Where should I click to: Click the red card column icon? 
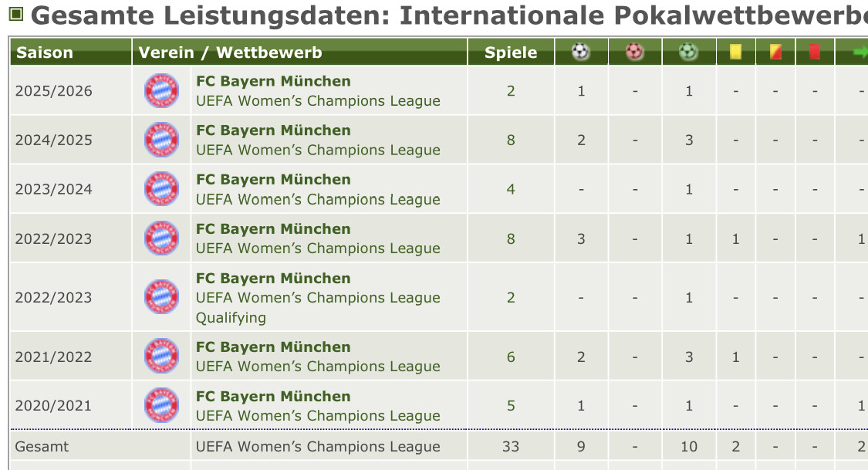click(815, 52)
